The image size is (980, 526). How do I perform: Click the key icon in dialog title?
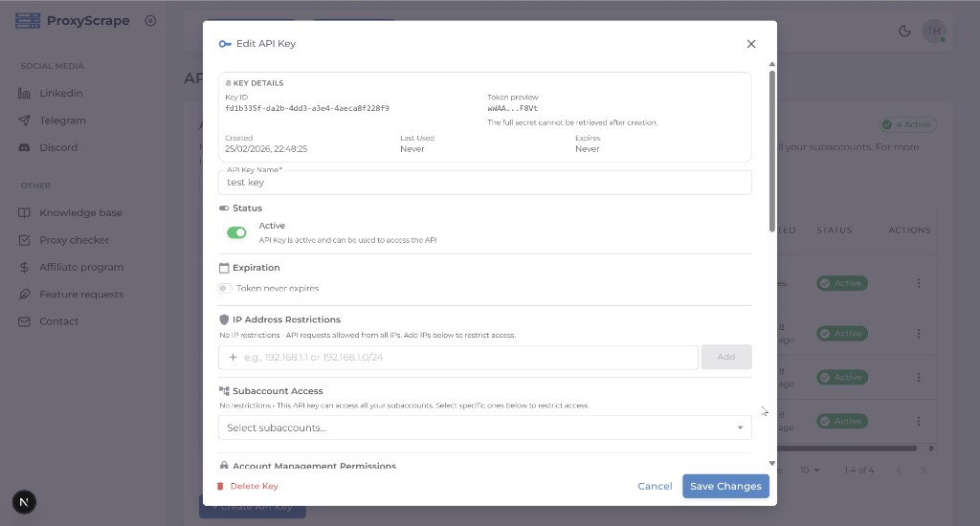pos(225,44)
